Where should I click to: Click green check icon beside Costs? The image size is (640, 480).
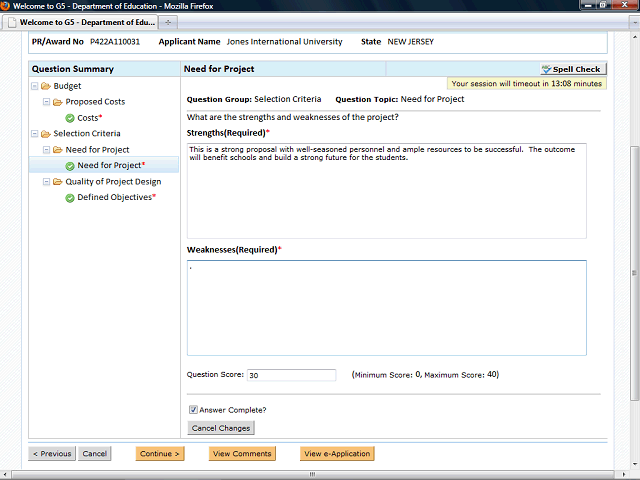(70, 118)
